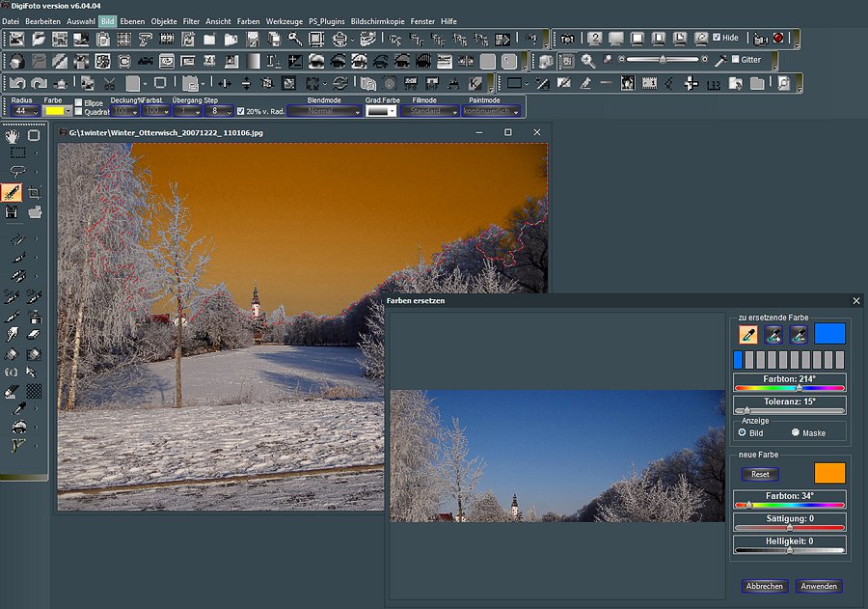The image size is (868, 609).
Task: Click the Reset button
Action: pyautogui.click(x=760, y=474)
